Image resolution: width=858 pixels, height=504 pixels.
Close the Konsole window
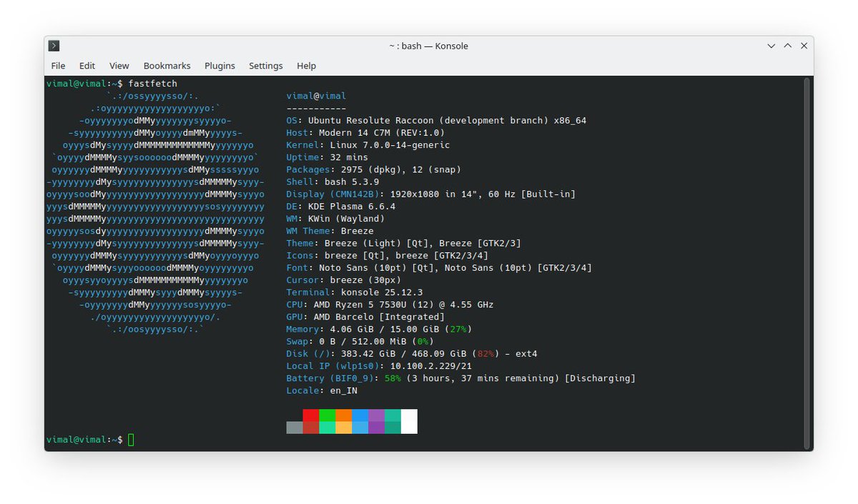point(804,46)
